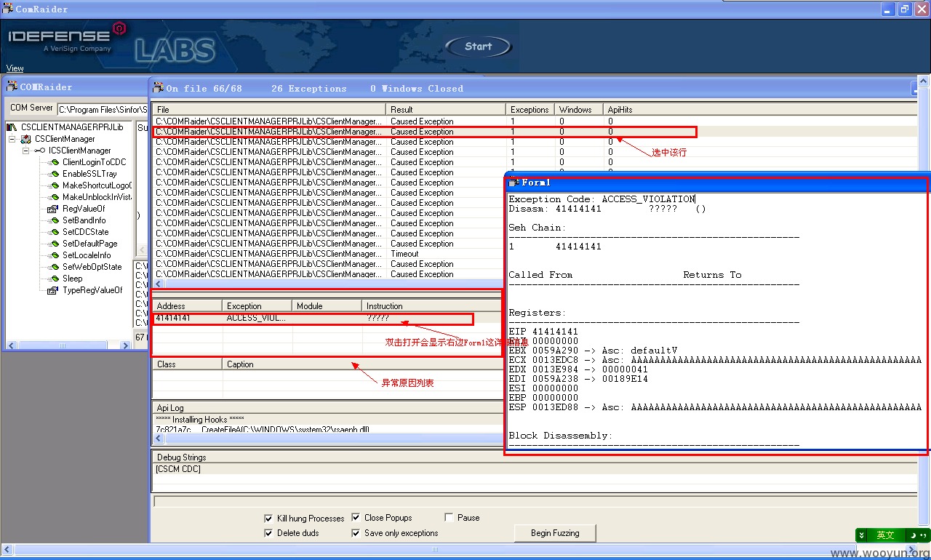Enable the Pause checkbox
931x560 pixels.
(449, 518)
